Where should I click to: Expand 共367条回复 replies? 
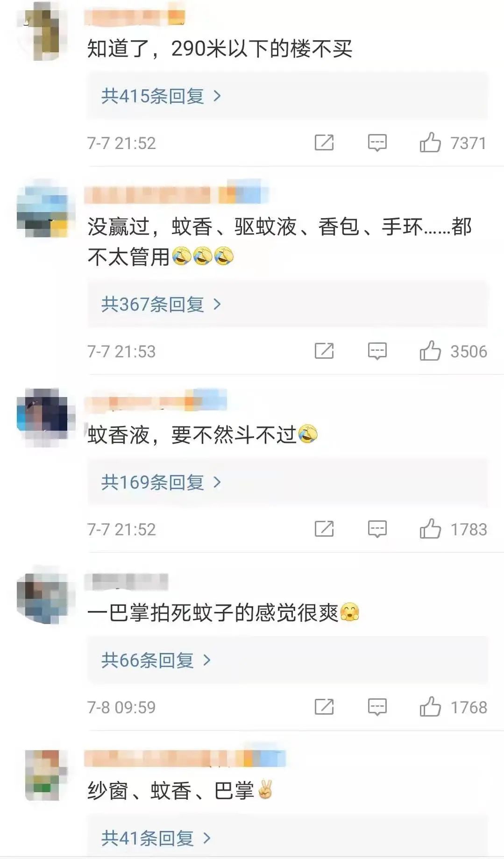[161, 305]
